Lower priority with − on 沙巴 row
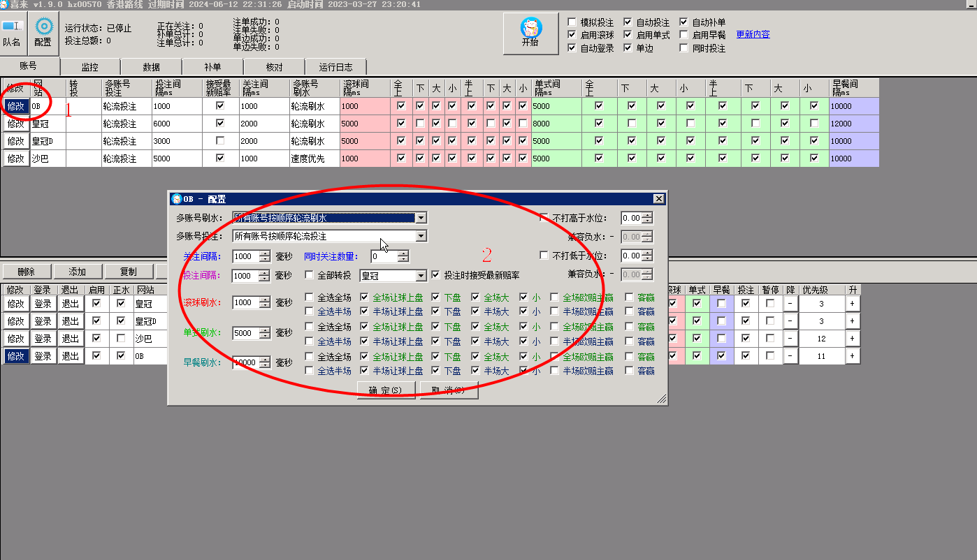This screenshot has height=560, width=977. [790, 339]
